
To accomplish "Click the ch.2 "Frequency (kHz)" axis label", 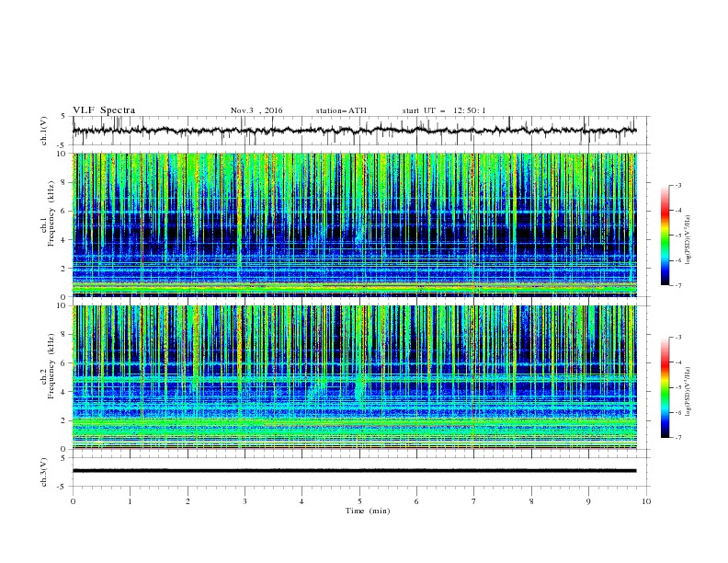I will point(51,366).
